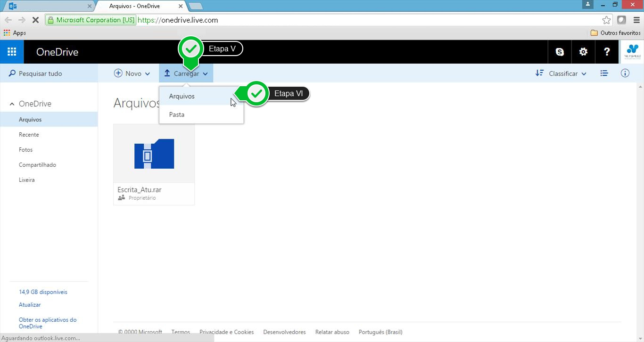Open the Escrita_Atu.rar file thumbnail
This screenshot has width=644, height=342.
tap(154, 154)
